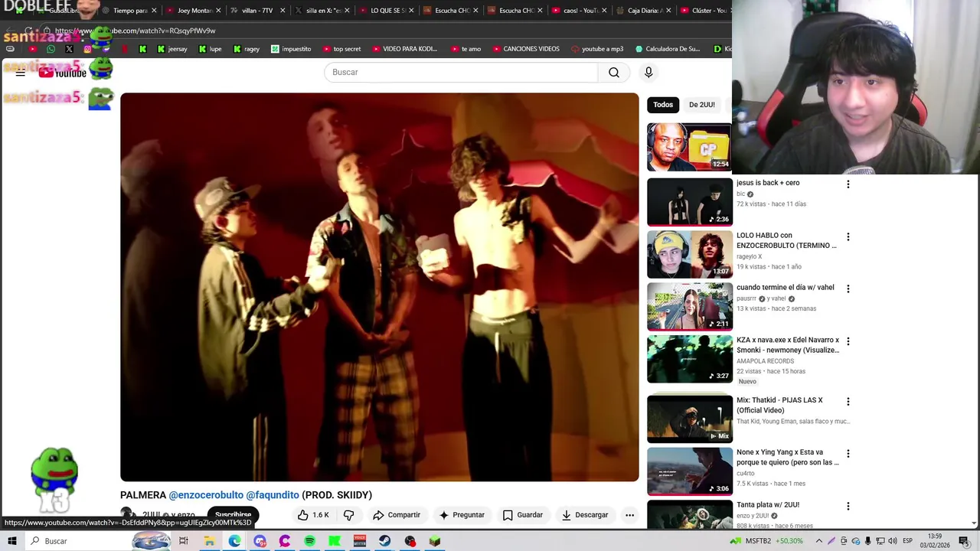Open the 'top secret' bookmark
The width and height of the screenshot is (980, 551).
coord(341,49)
